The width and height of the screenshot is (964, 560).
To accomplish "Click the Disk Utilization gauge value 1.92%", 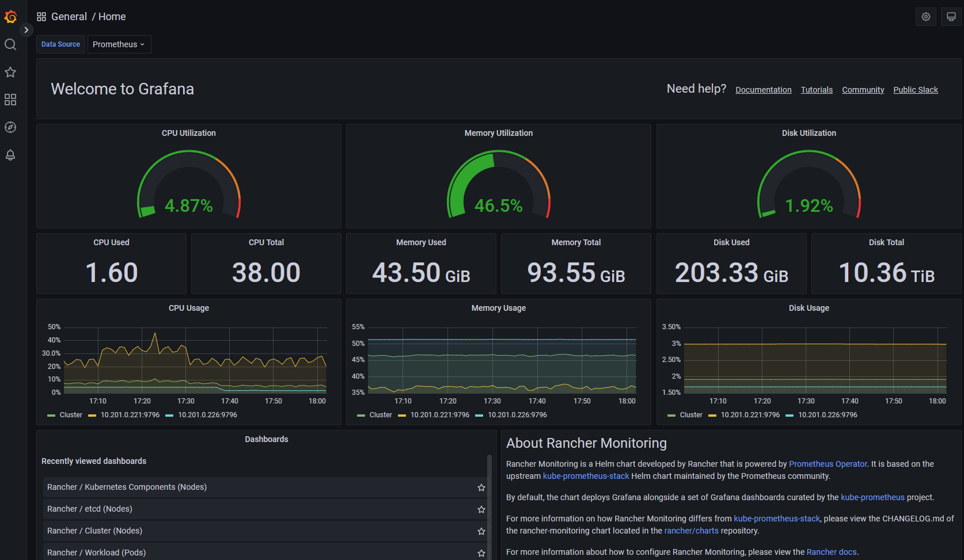I will tap(809, 205).
